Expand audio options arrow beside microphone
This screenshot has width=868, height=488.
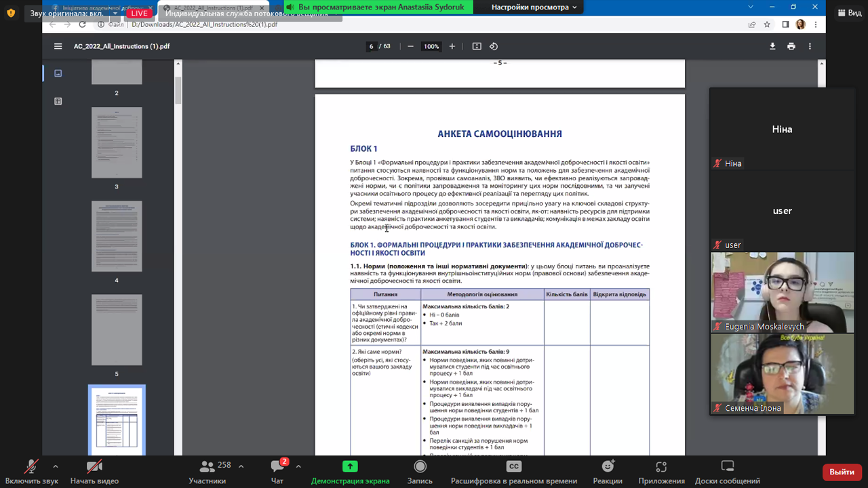point(56,466)
